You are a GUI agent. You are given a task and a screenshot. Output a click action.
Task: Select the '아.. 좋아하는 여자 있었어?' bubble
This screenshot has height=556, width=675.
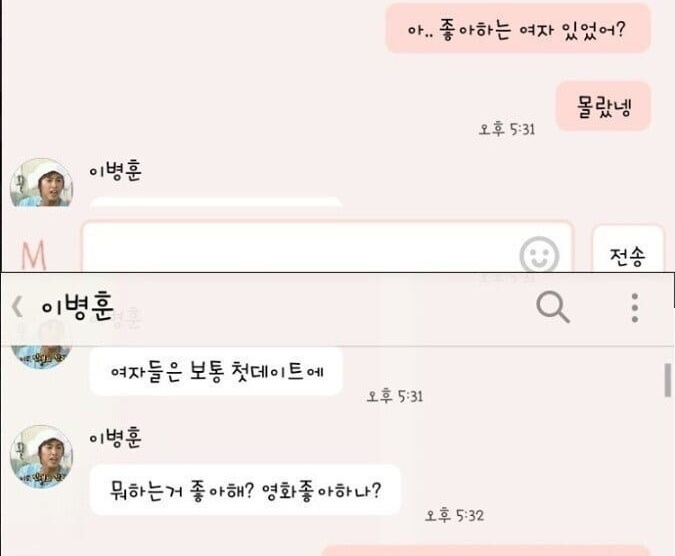(x=518, y=28)
